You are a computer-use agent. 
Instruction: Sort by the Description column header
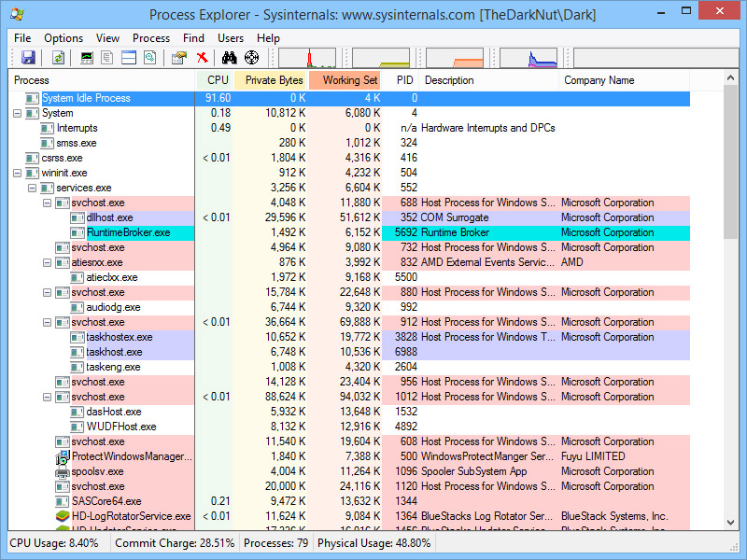click(x=488, y=80)
